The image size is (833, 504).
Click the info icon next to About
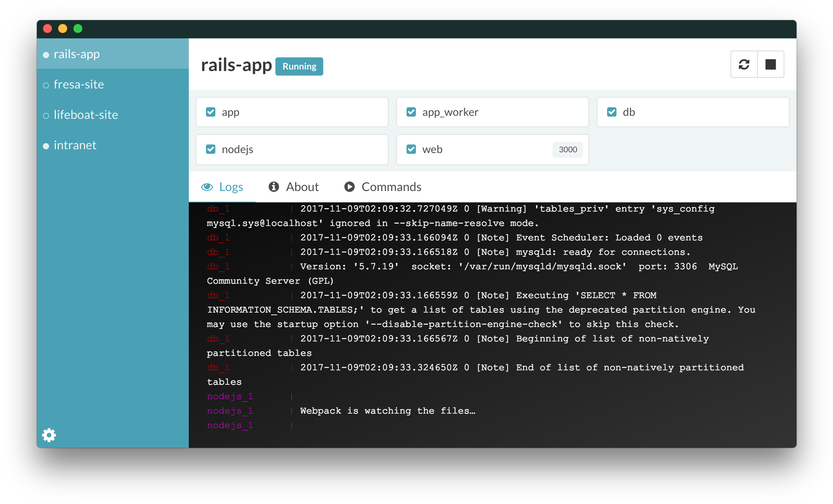pos(273,186)
